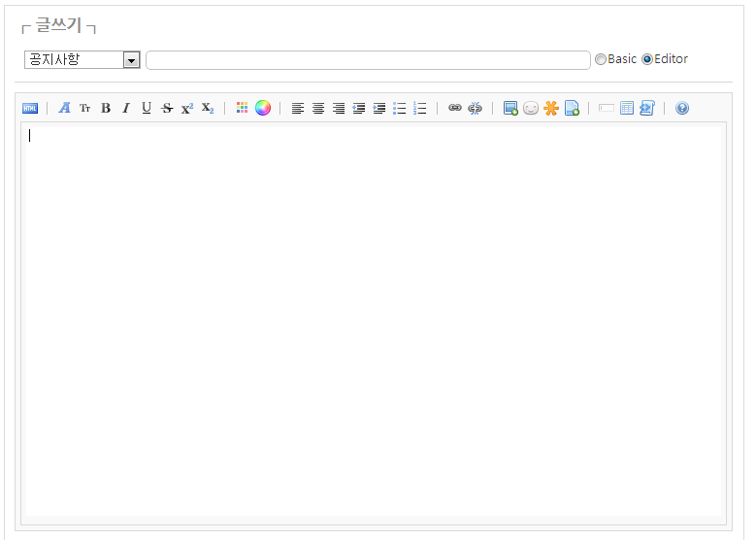The height and width of the screenshot is (540, 756).
Task: Insert an image into the post
Action: [x=510, y=109]
